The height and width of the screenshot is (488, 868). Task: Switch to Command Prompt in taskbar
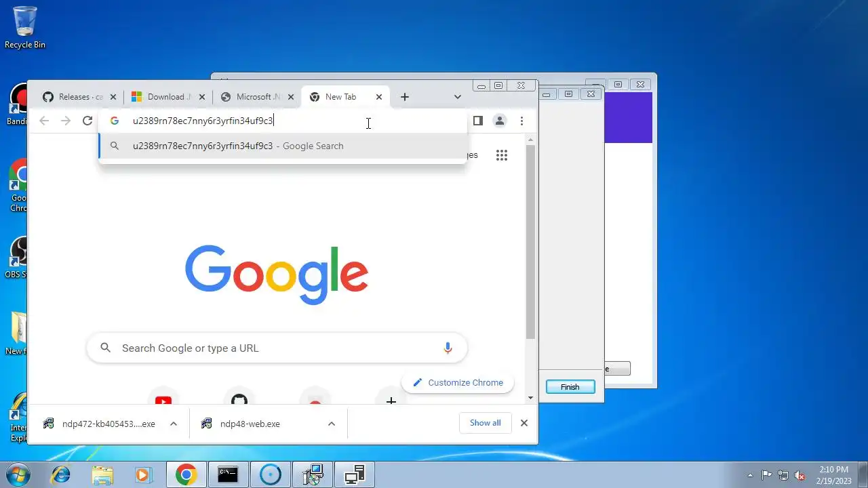[228, 474]
